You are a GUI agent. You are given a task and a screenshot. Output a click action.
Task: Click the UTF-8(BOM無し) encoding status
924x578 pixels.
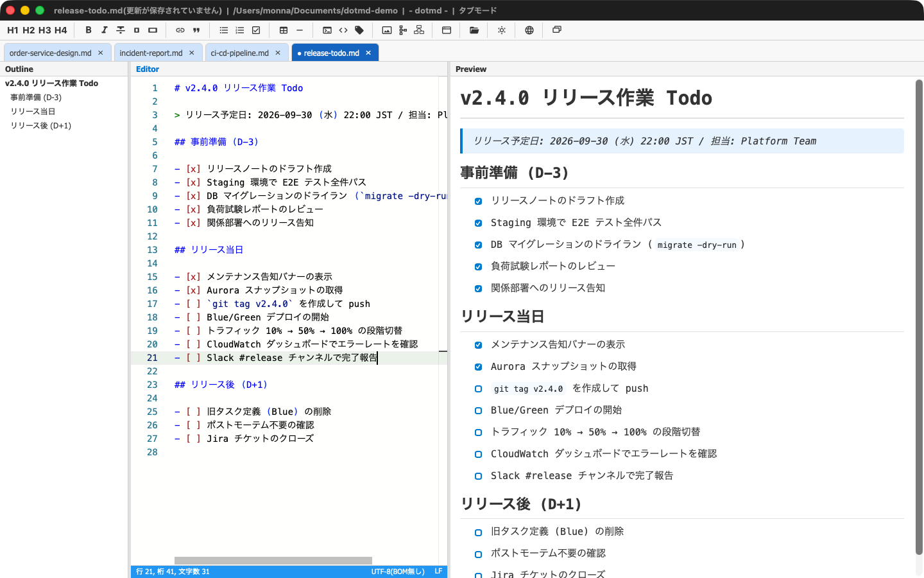[398, 572]
